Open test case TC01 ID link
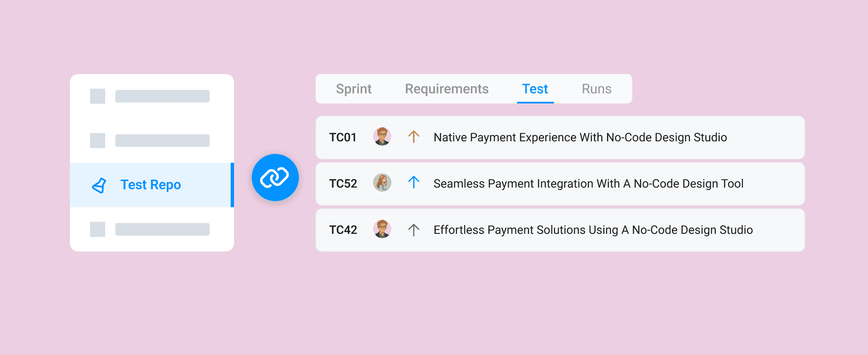The width and height of the screenshot is (868, 355). click(343, 138)
